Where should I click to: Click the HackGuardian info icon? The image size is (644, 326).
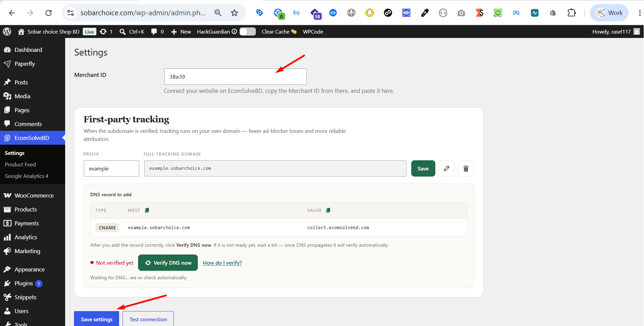tap(234, 32)
